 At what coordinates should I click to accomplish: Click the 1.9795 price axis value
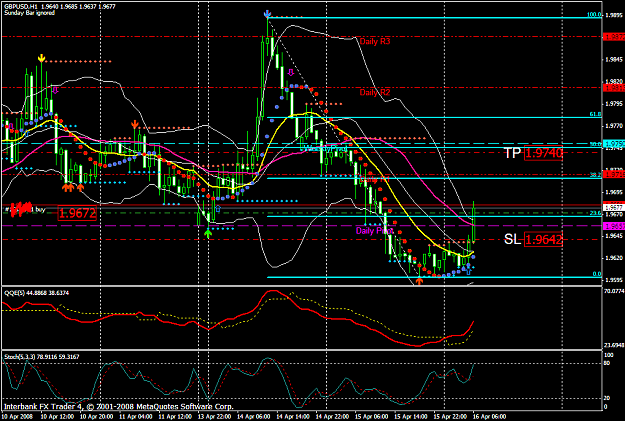click(614, 104)
